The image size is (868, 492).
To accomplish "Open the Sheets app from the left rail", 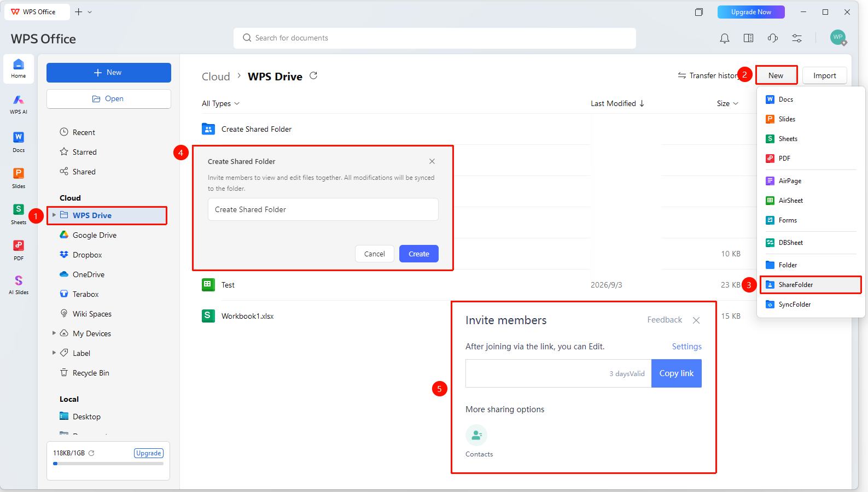I will (19, 214).
